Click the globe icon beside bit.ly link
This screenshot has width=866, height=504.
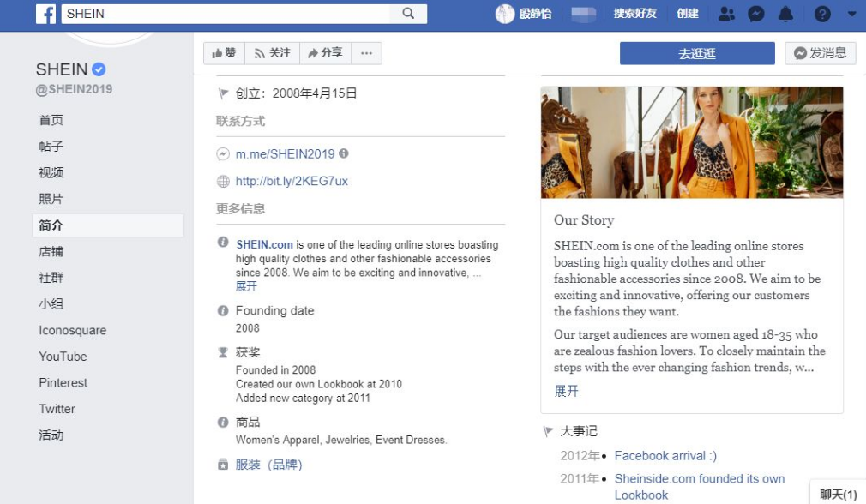click(x=223, y=181)
